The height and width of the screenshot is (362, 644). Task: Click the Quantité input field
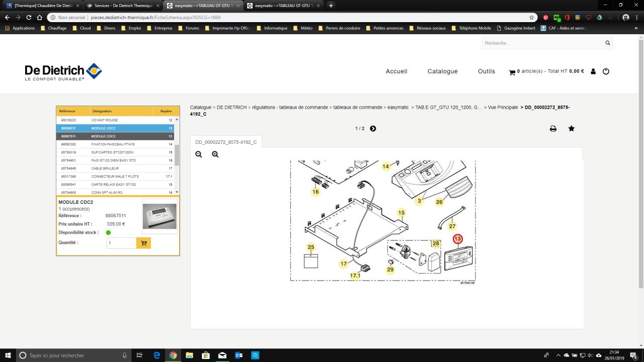tap(121, 243)
